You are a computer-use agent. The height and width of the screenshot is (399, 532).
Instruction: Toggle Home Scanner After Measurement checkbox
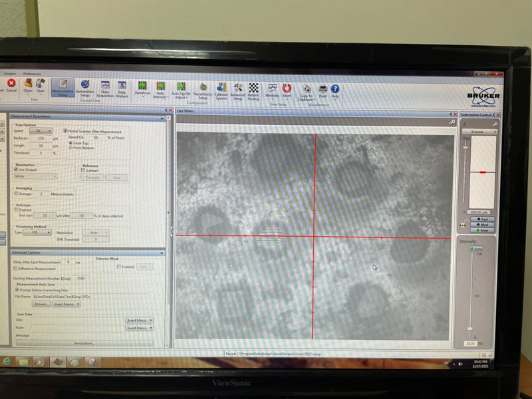pos(65,130)
